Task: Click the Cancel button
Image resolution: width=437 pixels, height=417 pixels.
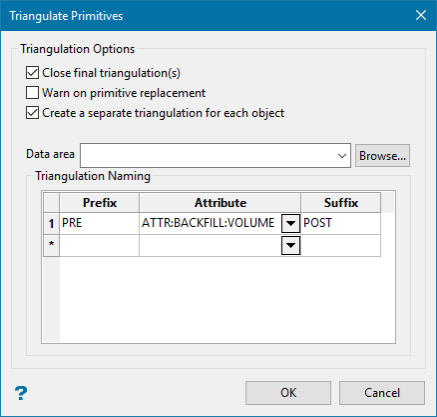Action: point(382,393)
